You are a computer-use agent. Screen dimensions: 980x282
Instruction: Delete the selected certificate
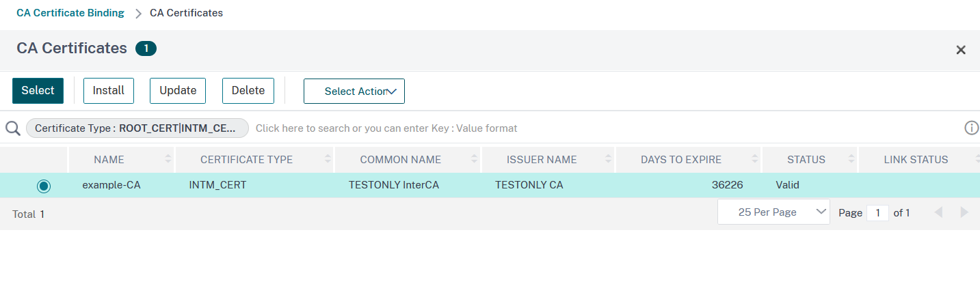(248, 91)
